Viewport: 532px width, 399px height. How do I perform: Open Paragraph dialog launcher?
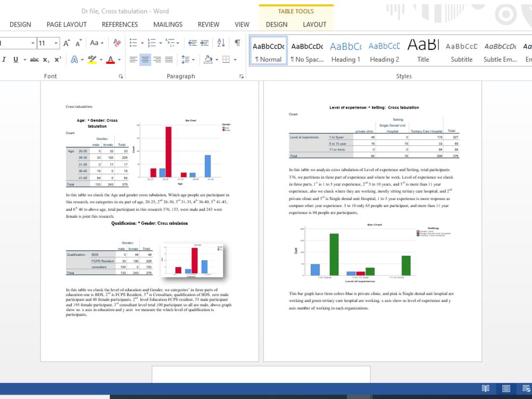point(242,76)
